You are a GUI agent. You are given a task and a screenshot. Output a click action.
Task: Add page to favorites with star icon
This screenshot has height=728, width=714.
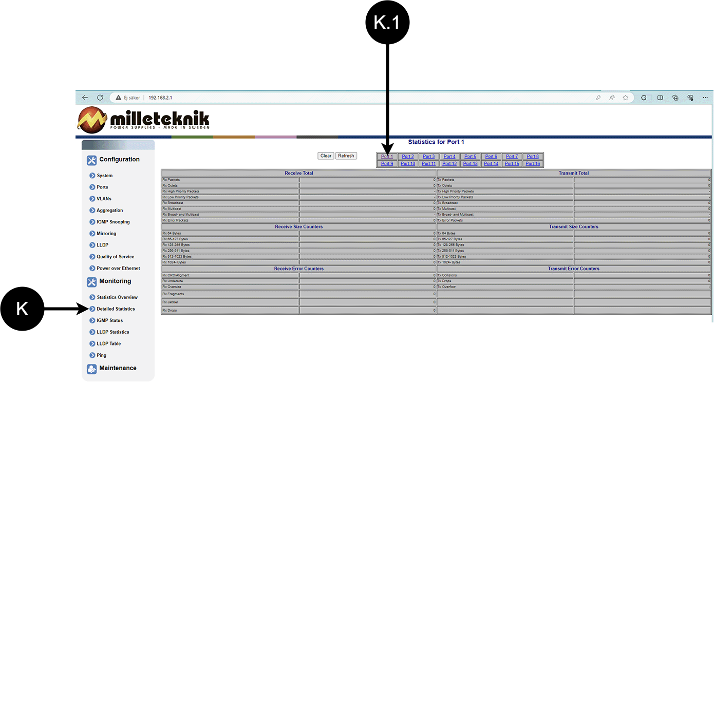625,98
